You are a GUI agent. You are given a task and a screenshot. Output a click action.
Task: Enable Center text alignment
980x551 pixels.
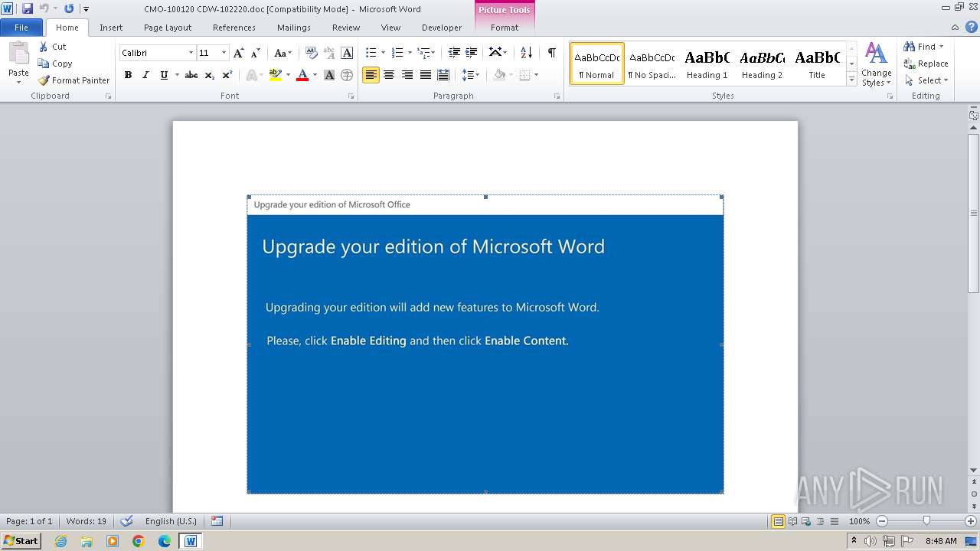pos(389,75)
